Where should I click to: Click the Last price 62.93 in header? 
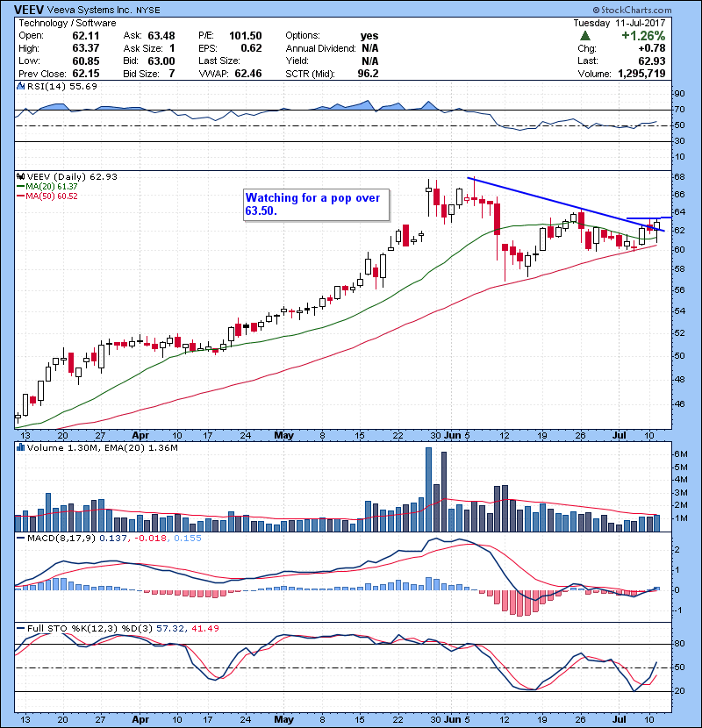pyautogui.click(x=652, y=61)
